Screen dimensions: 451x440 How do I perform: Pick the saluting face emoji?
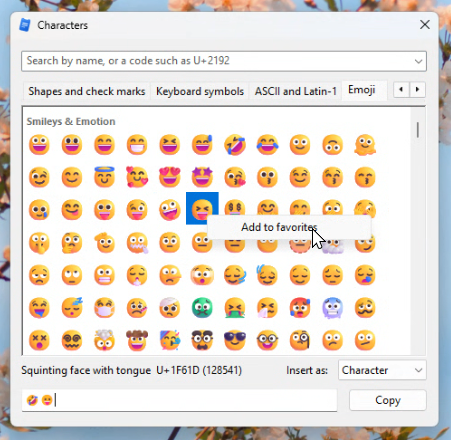click(x=104, y=242)
